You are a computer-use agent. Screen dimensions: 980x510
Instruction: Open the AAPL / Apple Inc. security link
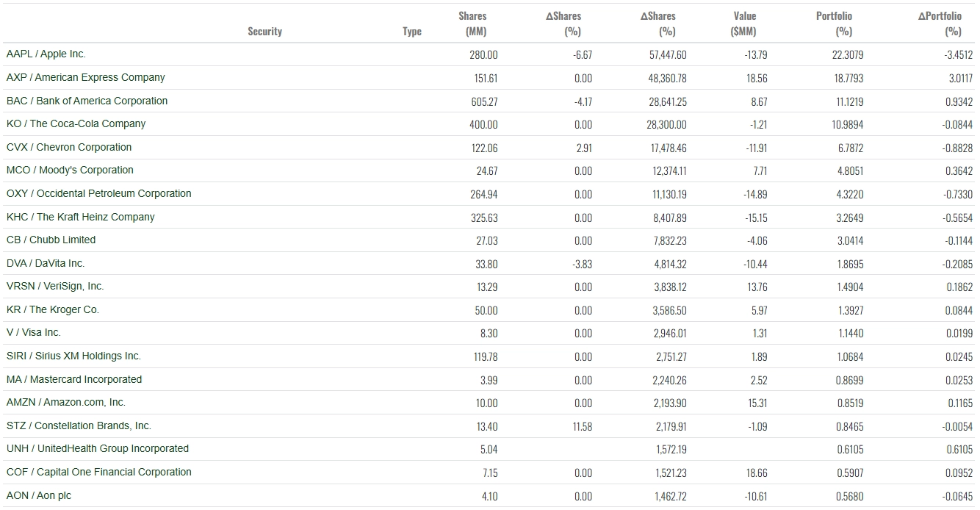click(46, 54)
